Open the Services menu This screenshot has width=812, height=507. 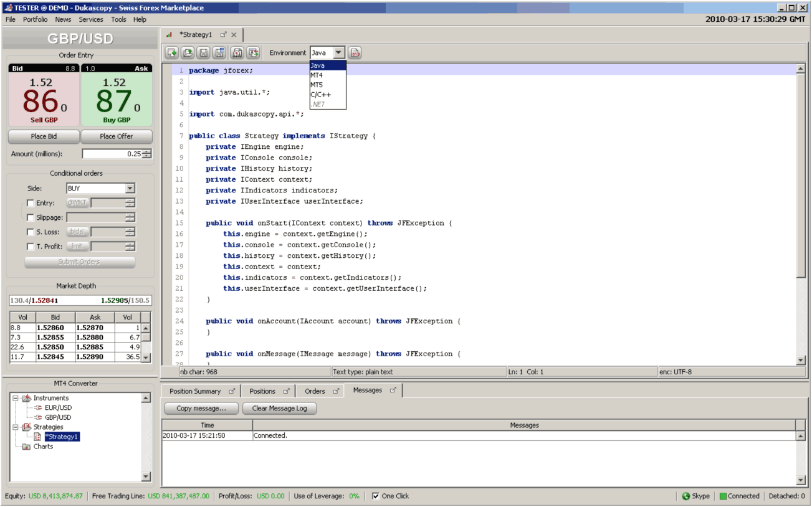(x=91, y=19)
